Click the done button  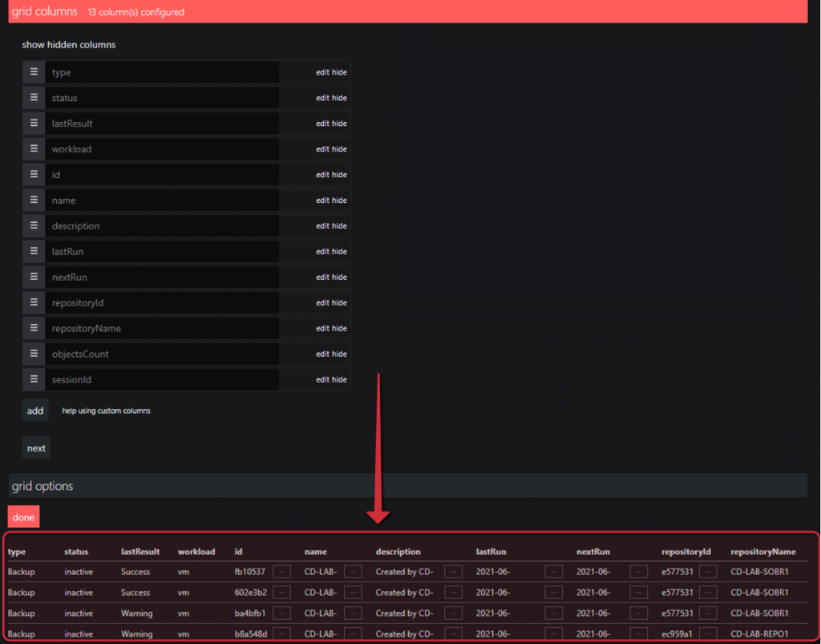tap(23, 516)
